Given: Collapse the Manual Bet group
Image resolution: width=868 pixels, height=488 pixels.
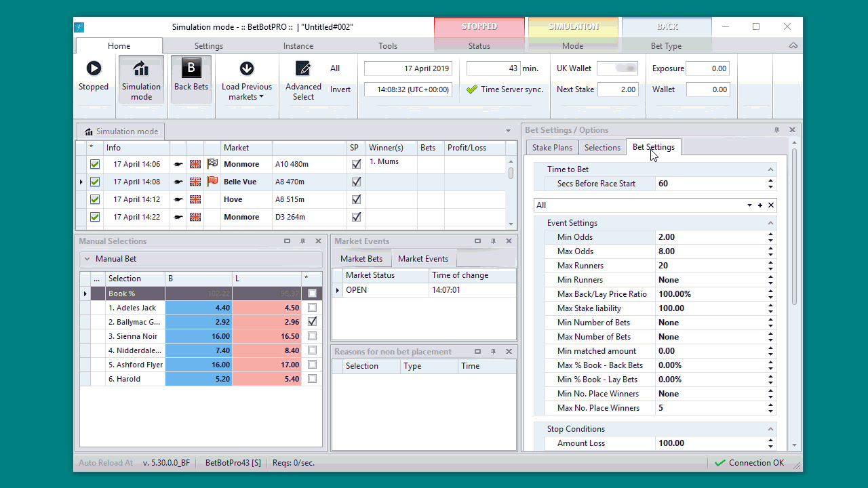Looking at the screenshot, I should pyautogui.click(x=87, y=259).
